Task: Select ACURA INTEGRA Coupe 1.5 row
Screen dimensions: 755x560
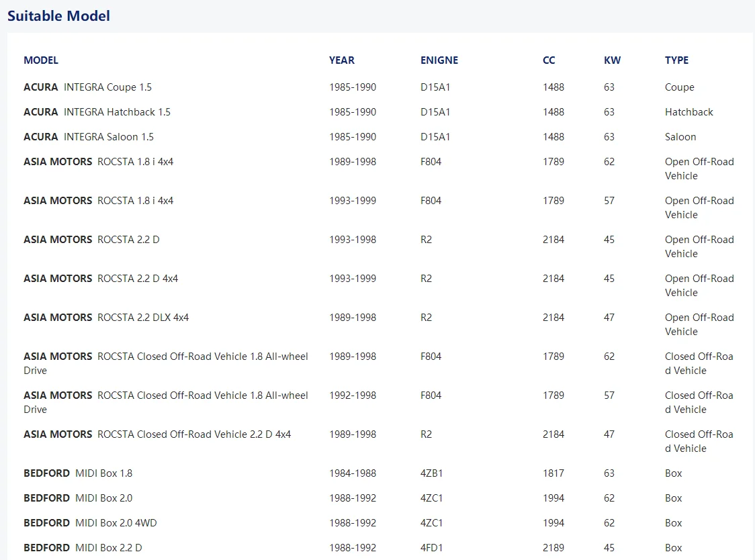Action: click(x=380, y=87)
